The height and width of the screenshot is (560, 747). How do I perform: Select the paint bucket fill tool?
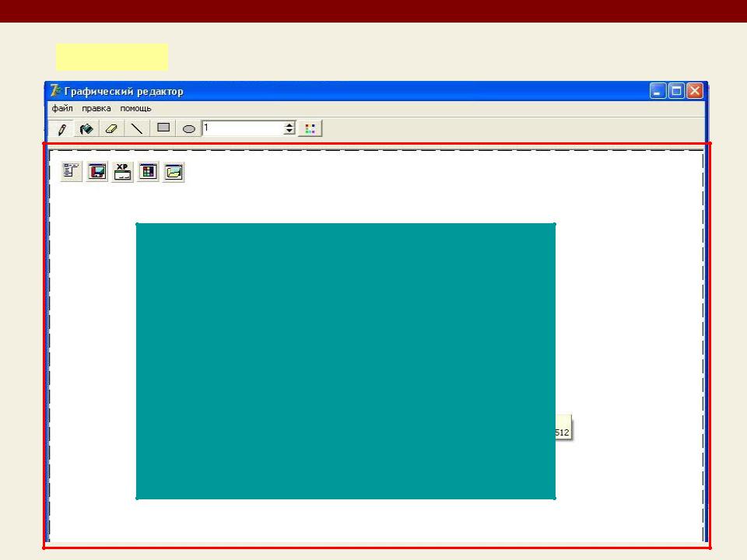(86, 128)
